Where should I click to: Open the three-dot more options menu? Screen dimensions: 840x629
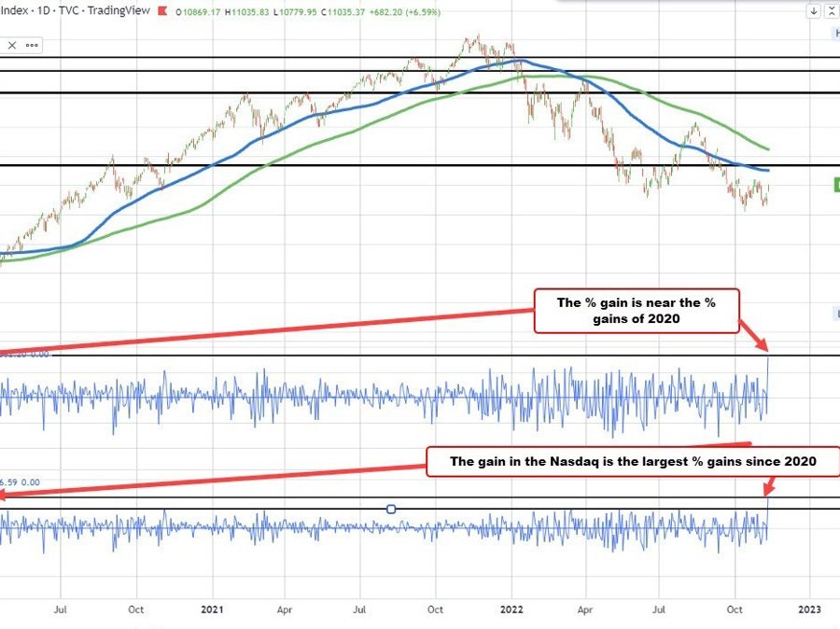(31, 45)
